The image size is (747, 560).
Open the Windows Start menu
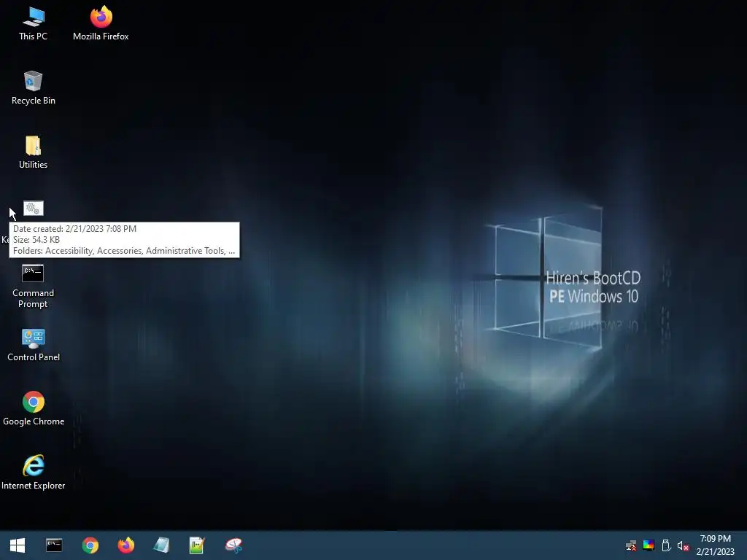coord(18,545)
